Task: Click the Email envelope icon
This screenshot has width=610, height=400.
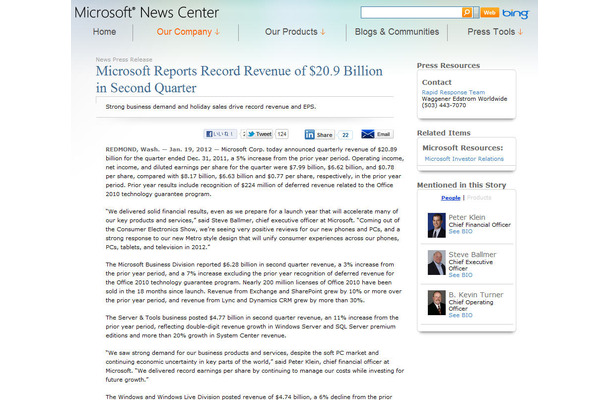Action: [368, 134]
